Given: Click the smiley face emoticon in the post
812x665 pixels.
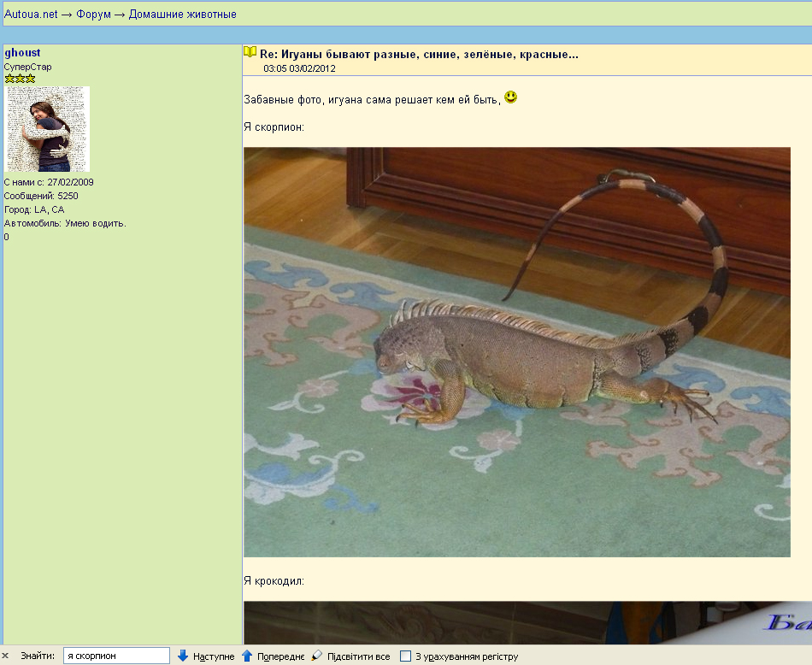Looking at the screenshot, I should (510, 97).
